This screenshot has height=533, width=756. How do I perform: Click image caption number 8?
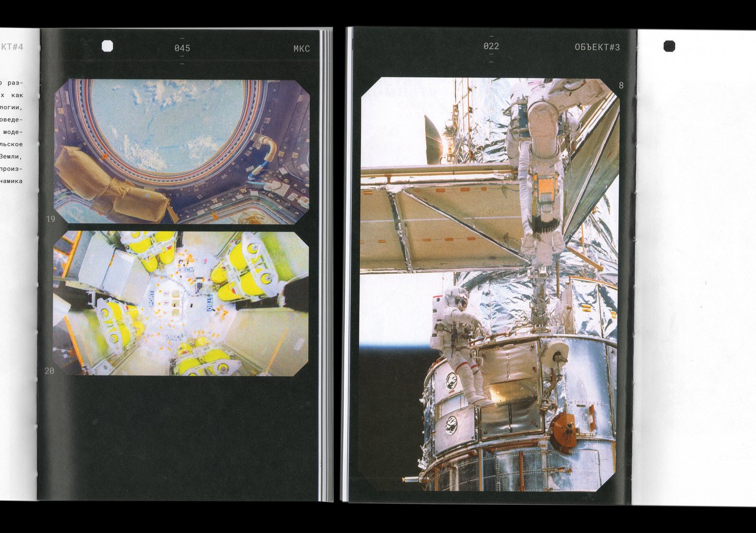tap(622, 86)
